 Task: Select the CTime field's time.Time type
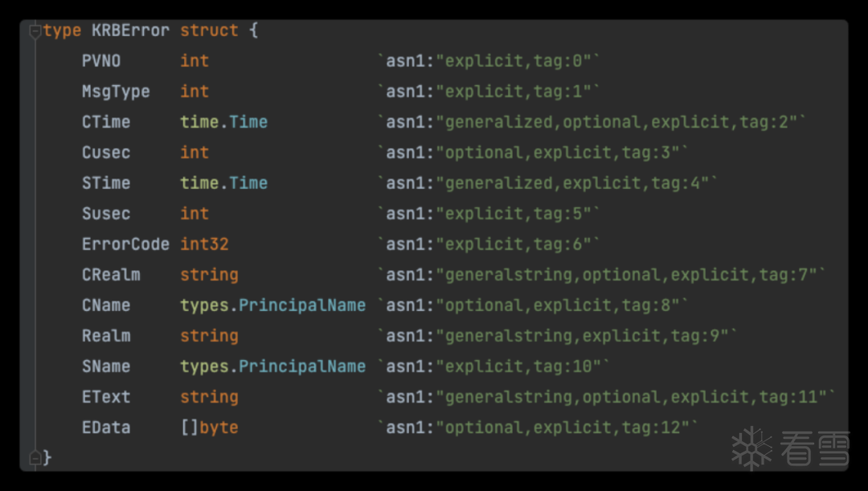pyautogui.click(x=223, y=122)
